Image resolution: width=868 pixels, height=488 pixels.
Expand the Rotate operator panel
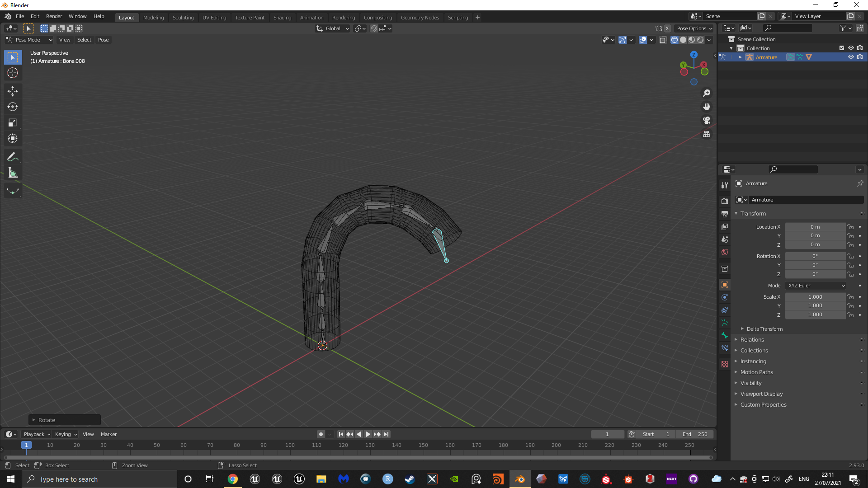click(x=65, y=420)
